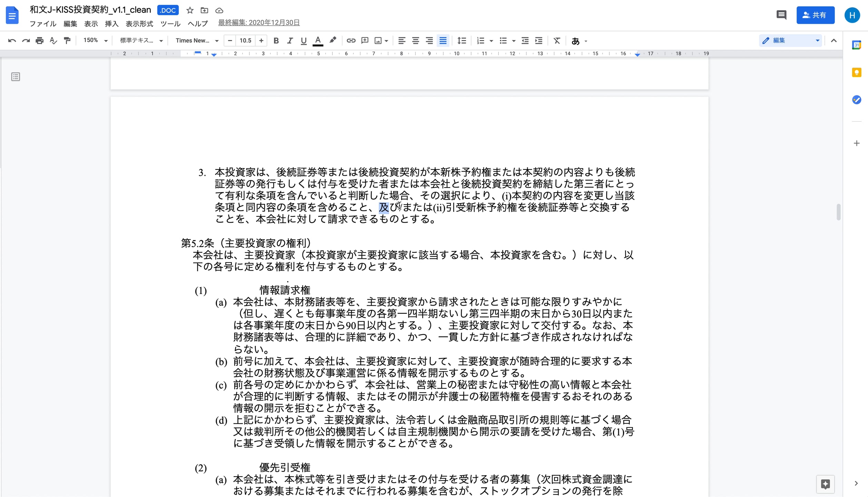This screenshot has height=497, width=868.
Task: Open the Explore panel
Action: click(825, 484)
